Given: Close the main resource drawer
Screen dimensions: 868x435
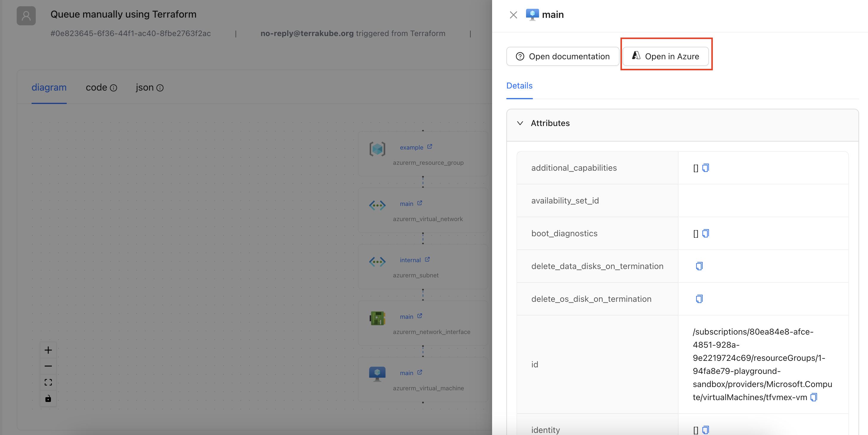Looking at the screenshot, I should tap(513, 15).
